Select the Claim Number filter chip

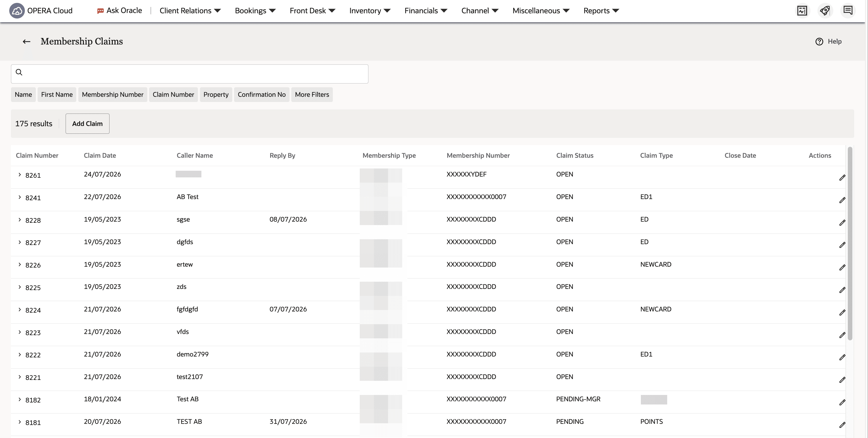pyautogui.click(x=173, y=95)
